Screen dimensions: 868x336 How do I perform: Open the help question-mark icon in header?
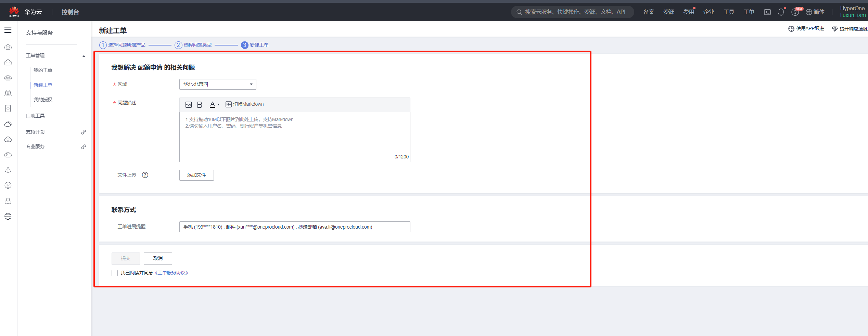795,12
